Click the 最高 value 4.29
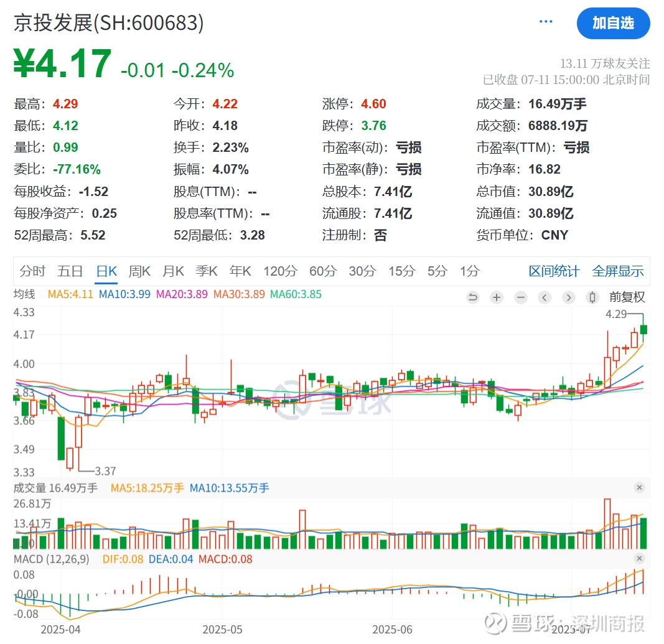Image resolution: width=664 pixels, height=644 pixels. point(65,104)
